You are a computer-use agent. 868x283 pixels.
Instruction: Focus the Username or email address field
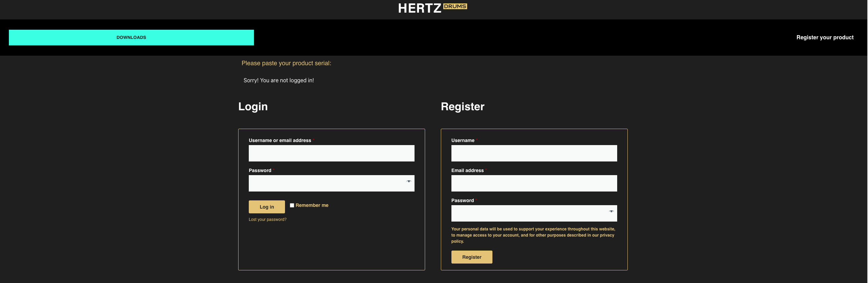tap(331, 153)
